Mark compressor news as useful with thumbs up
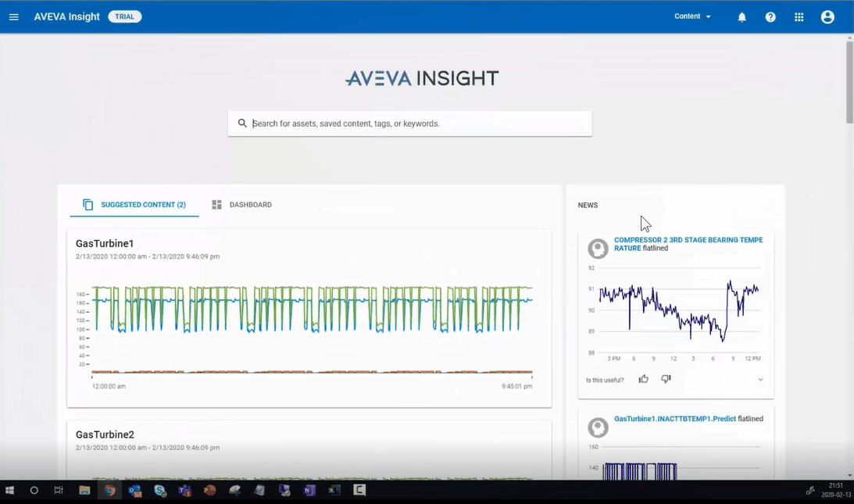Screen dimensions: 854x504 pyautogui.click(x=643, y=379)
